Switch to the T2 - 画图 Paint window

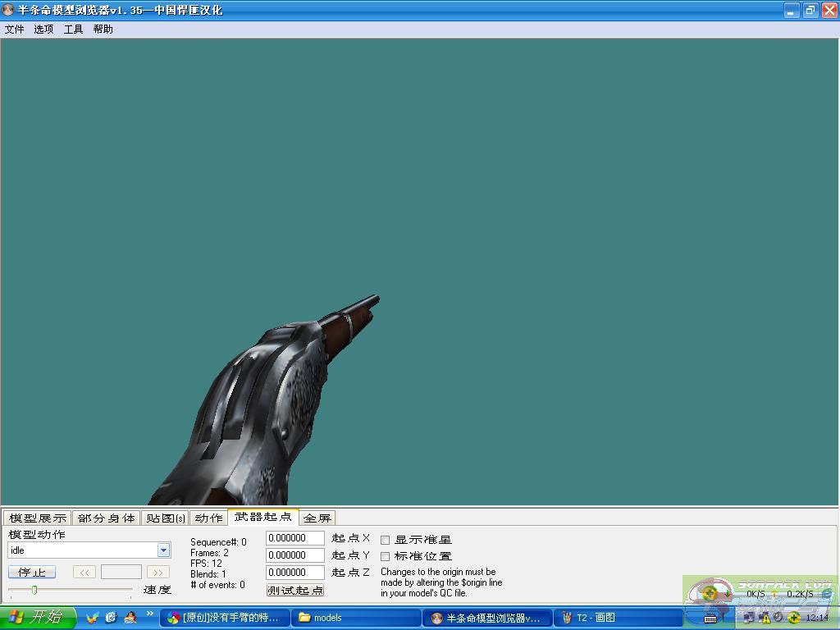tap(619, 618)
